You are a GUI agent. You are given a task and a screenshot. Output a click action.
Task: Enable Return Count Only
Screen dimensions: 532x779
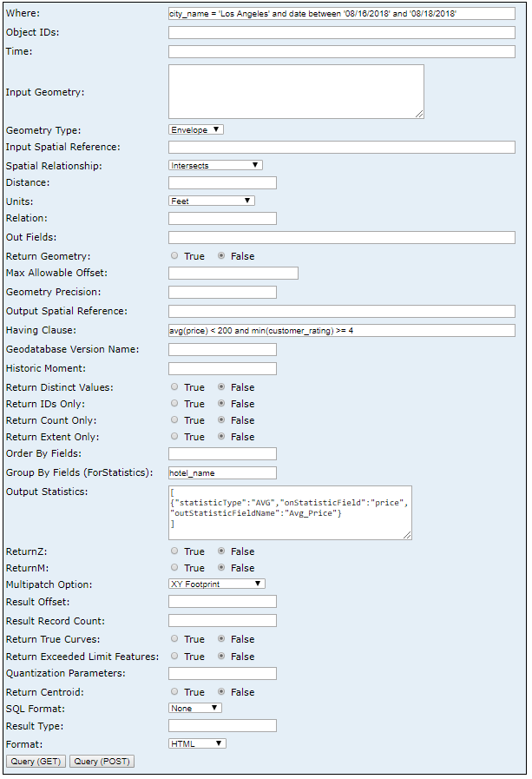coord(174,419)
